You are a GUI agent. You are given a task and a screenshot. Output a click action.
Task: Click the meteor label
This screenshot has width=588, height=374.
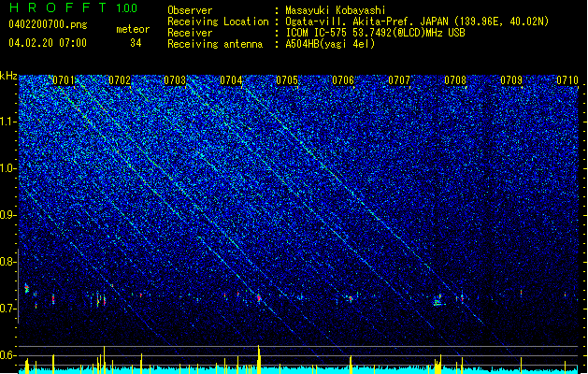pyautogui.click(x=133, y=29)
